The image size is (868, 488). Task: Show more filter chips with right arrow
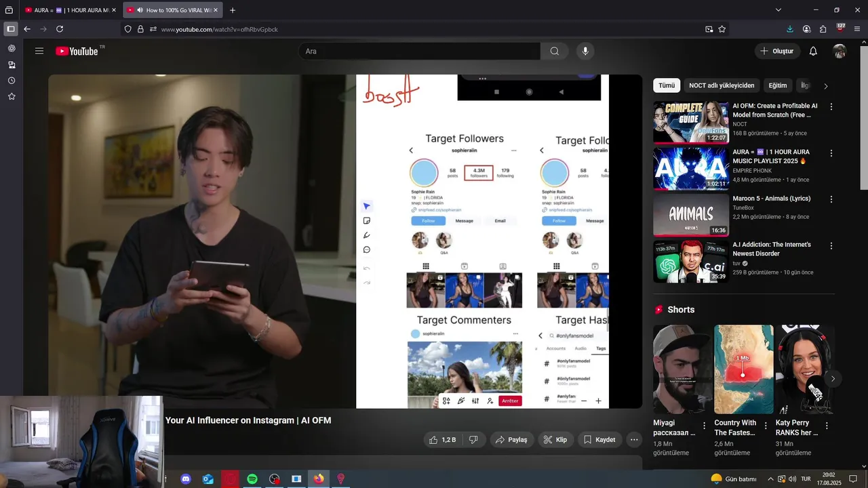pyautogui.click(x=825, y=86)
